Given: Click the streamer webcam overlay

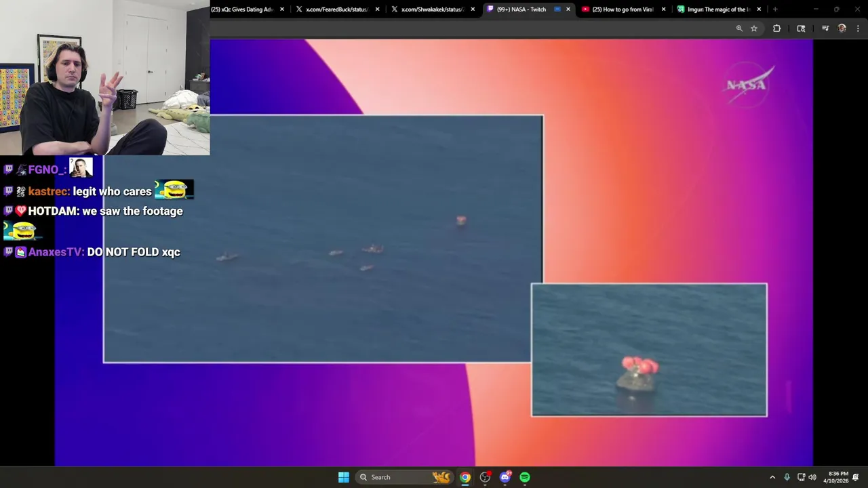Looking at the screenshot, I should point(104,77).
